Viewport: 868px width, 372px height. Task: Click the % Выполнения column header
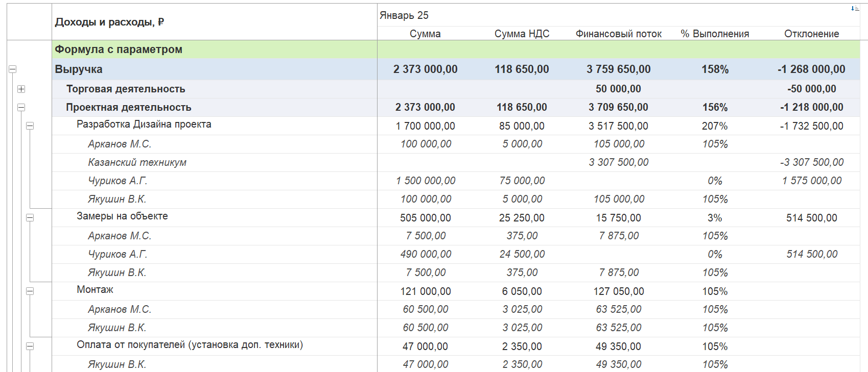tap(715, 34)
